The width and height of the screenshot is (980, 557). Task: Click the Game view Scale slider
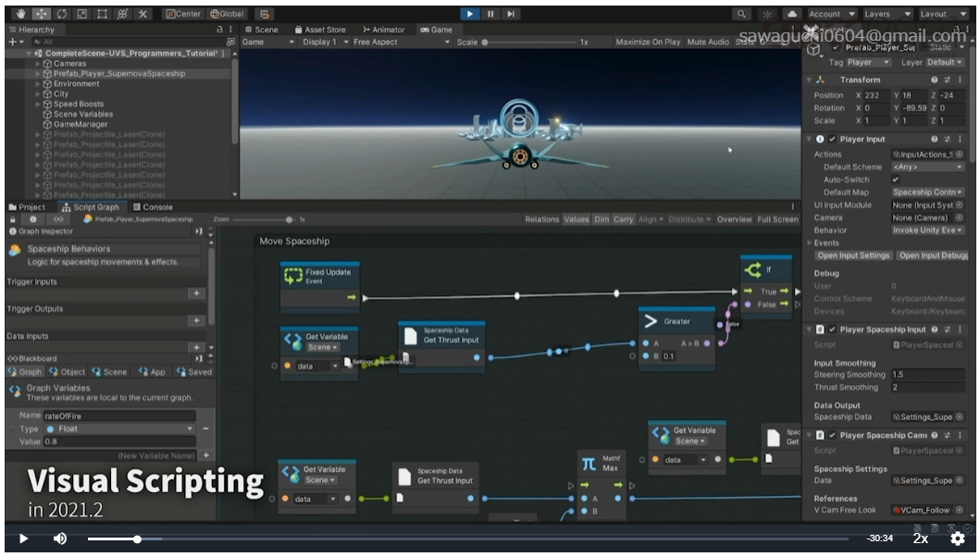(529, 42)
